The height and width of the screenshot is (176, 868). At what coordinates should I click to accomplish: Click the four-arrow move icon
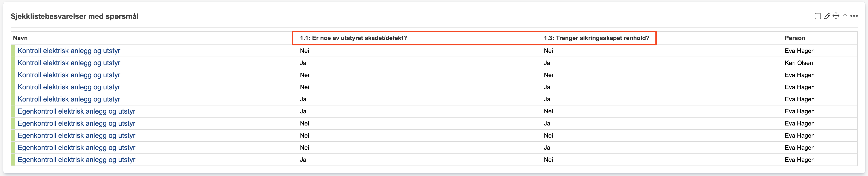pyautogui.click(x=836, y=16)
